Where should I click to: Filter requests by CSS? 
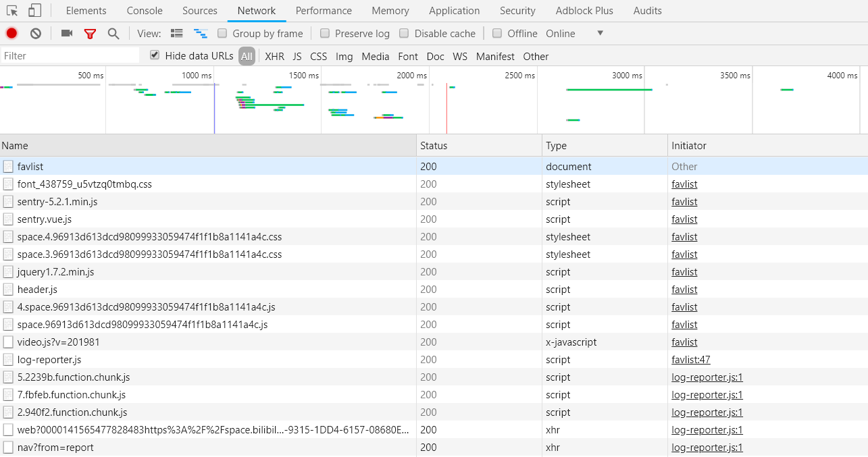(319, 57)
